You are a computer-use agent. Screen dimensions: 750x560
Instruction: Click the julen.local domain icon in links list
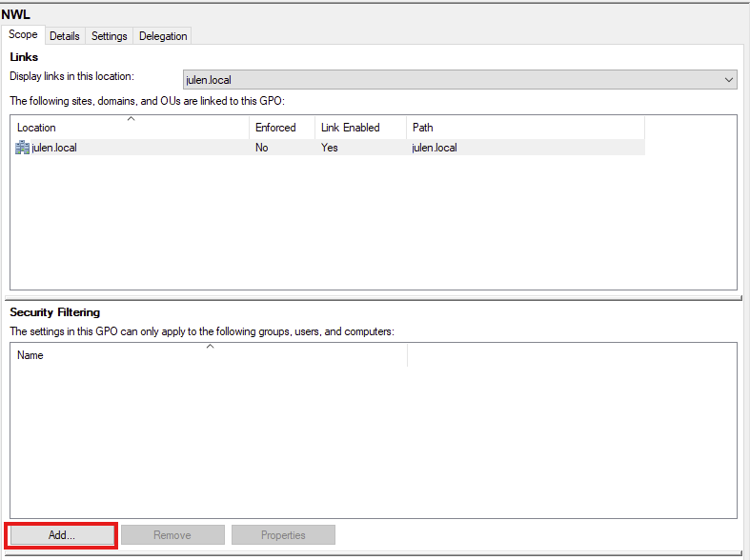(x=23, y=148)
